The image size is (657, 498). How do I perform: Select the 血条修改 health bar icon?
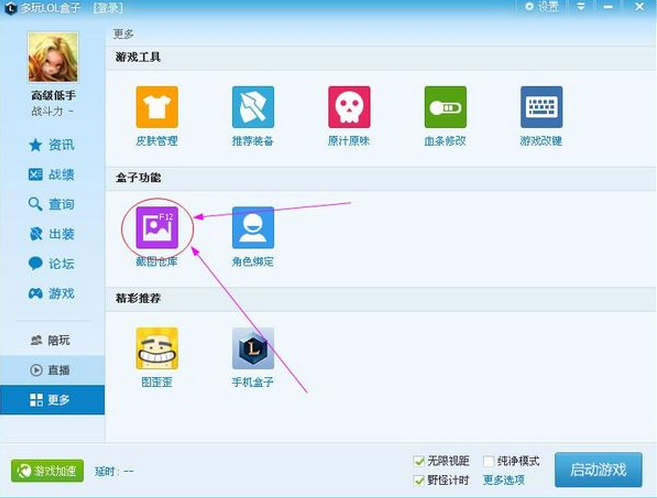click(x=445, y=107)
